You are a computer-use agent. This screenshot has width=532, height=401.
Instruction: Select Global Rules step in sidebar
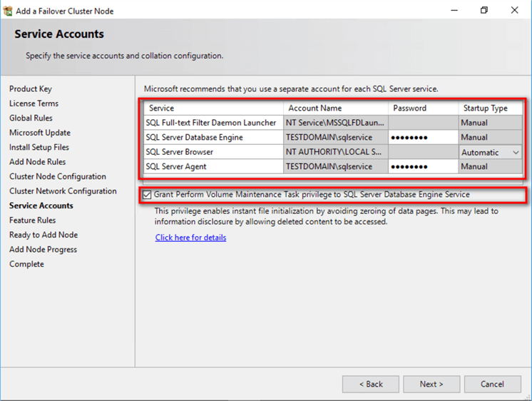coord(31,118)
